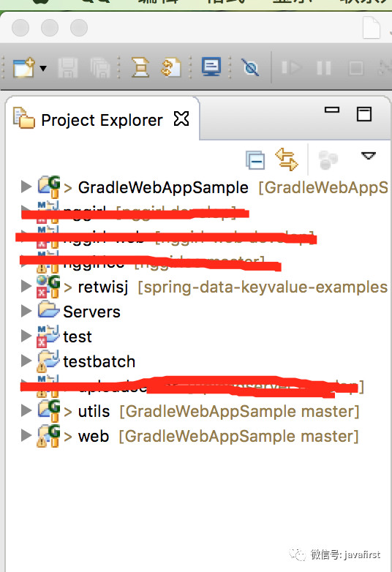Click the web Gradle project icon
This screenshot has width=392, height=572.
(48, 435)
